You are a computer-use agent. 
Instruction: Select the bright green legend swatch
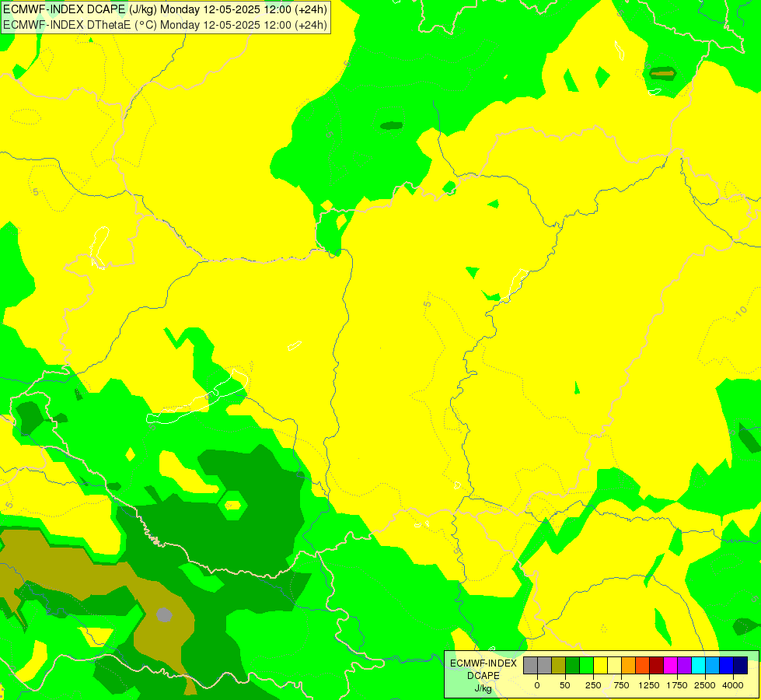(586, 665)
